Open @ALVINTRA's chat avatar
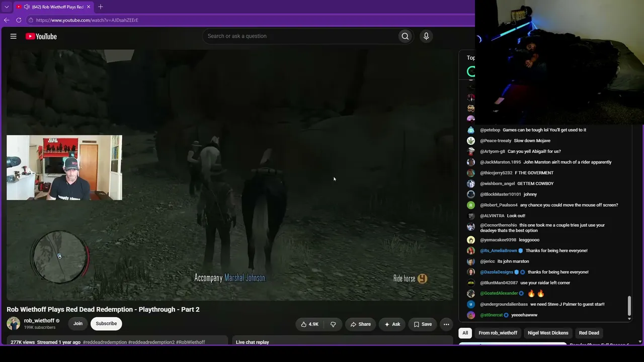 click(x=471, y=216)
